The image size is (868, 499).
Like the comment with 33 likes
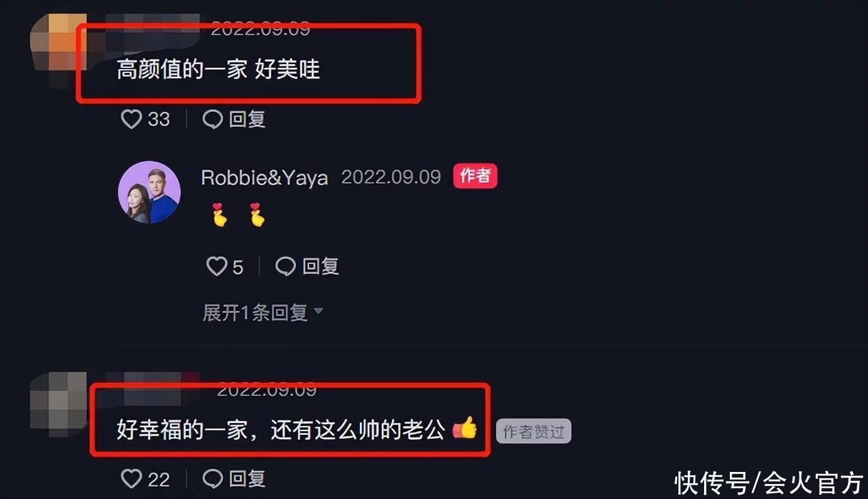click(x=145, y=119)
